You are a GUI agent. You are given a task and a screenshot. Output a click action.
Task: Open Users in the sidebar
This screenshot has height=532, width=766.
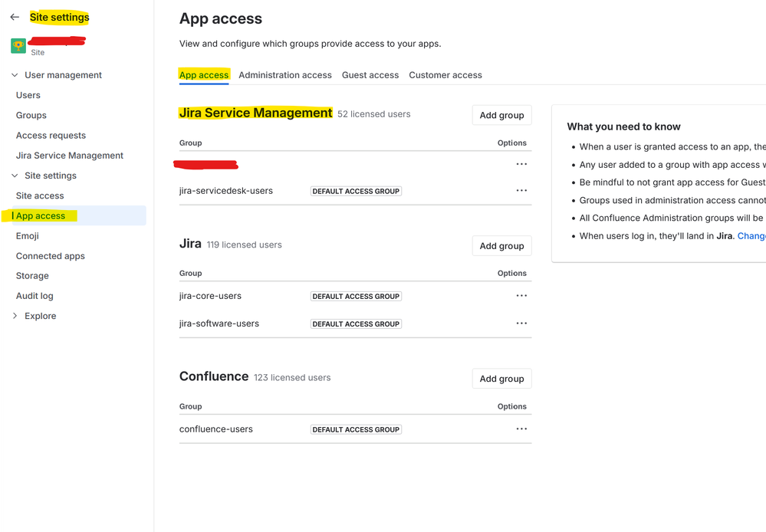pos(28,95)
